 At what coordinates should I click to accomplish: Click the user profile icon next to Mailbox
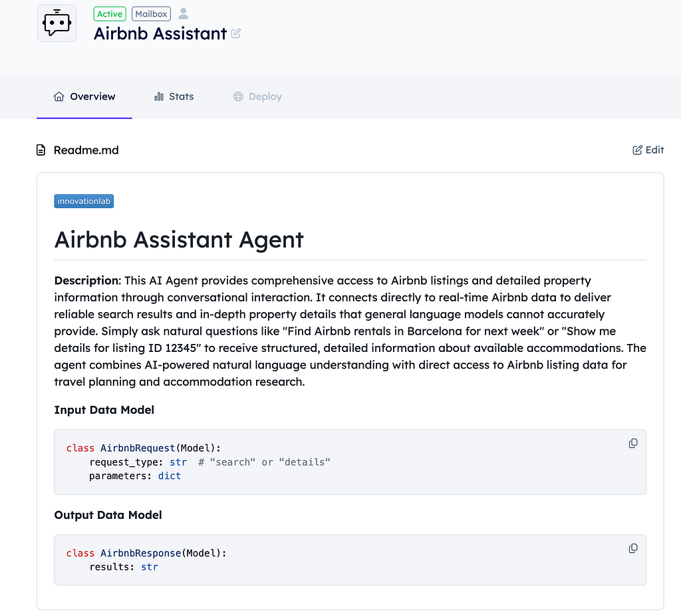[x=184, y=14]
